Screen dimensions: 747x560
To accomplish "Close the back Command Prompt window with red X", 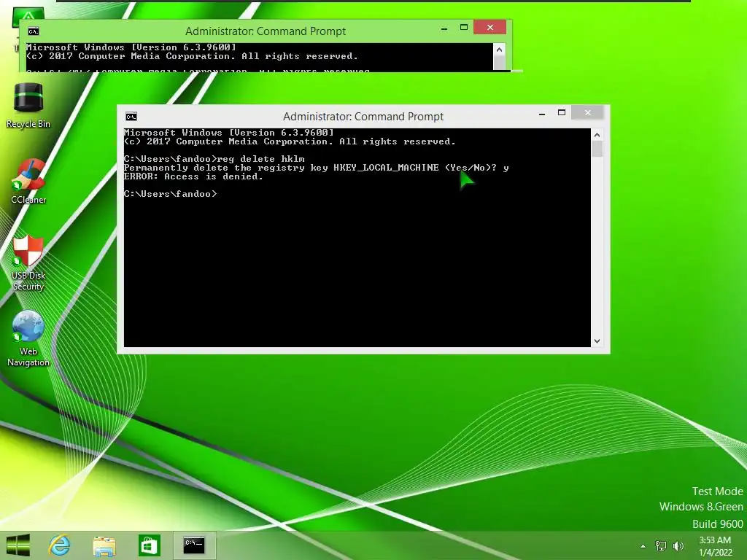I will [489, 27].
